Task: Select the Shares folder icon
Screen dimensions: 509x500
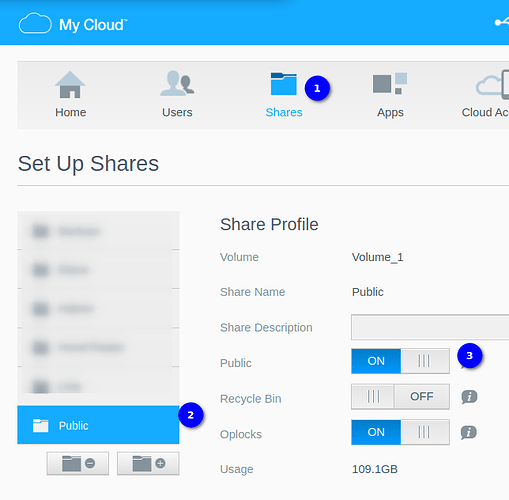Action: (284, 84)
